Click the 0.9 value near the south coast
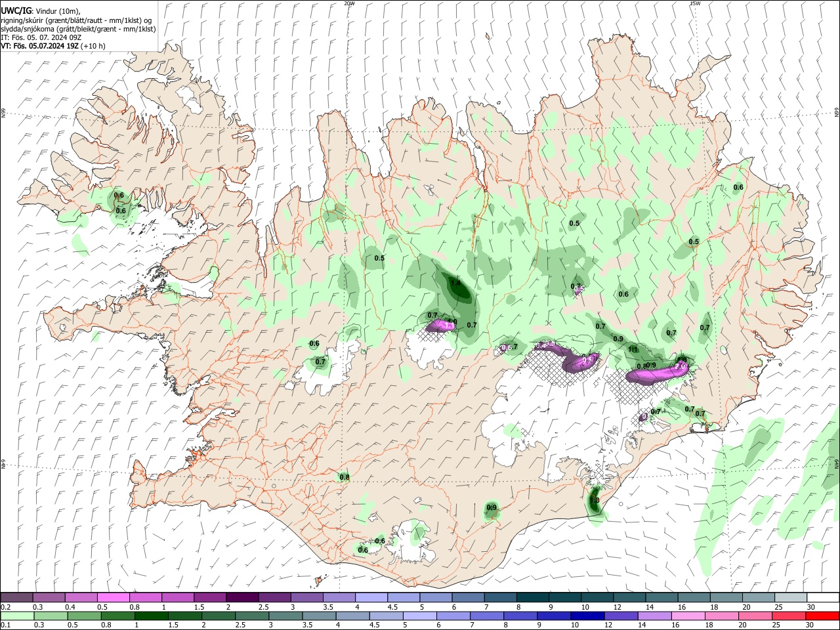This screenshot has width=840, height=630. pos(492,507)
